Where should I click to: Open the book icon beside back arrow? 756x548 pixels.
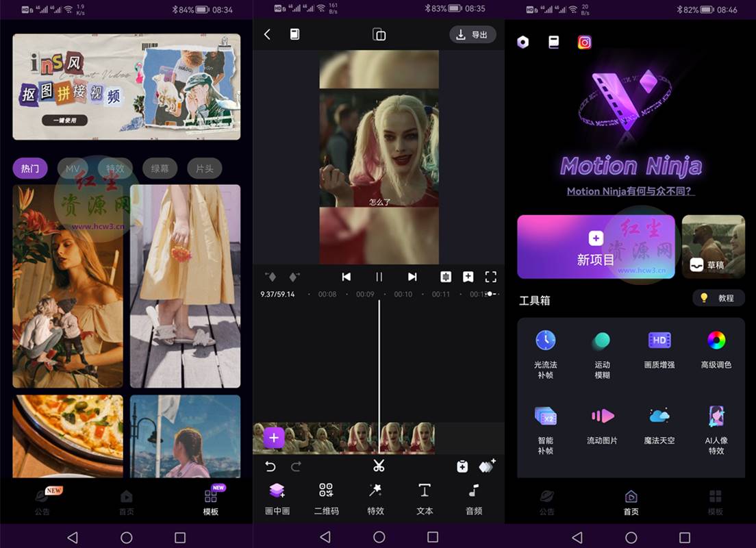coord(294,34)
